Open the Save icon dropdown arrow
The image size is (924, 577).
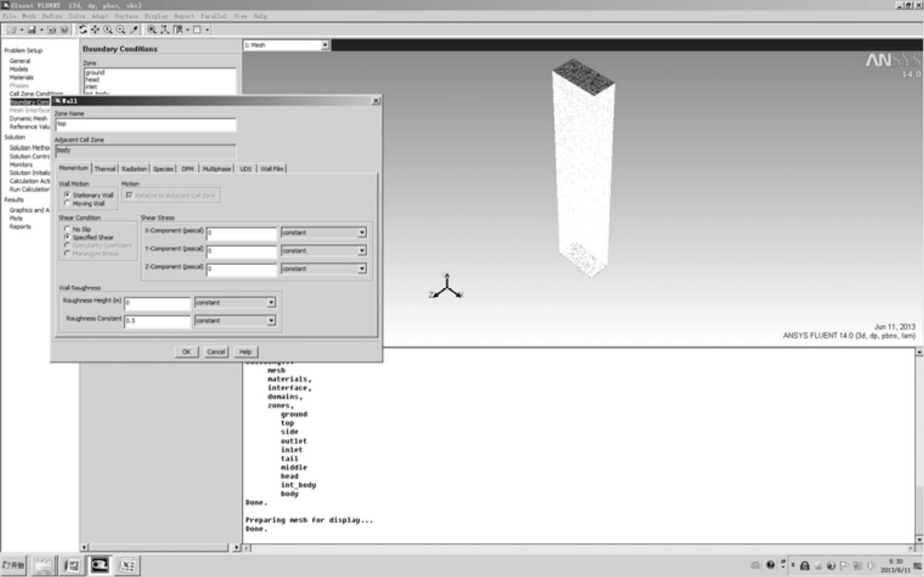pyautogui.click(x=41, y=30)
